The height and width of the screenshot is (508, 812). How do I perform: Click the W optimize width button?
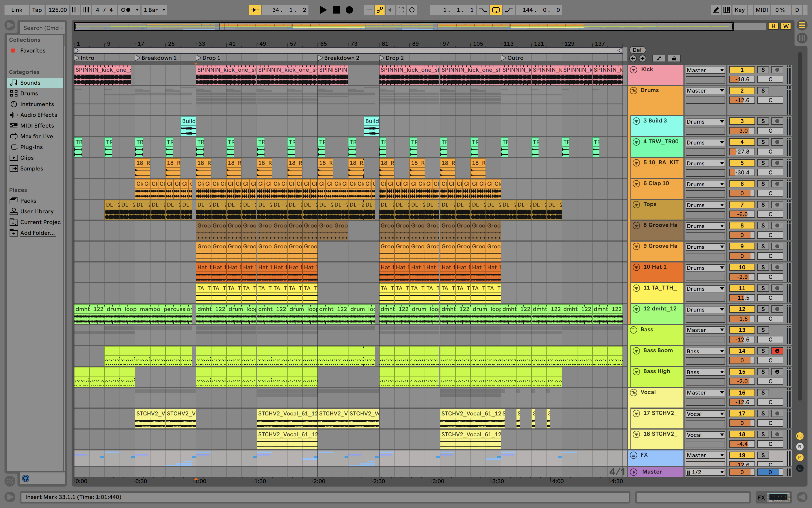786,26
